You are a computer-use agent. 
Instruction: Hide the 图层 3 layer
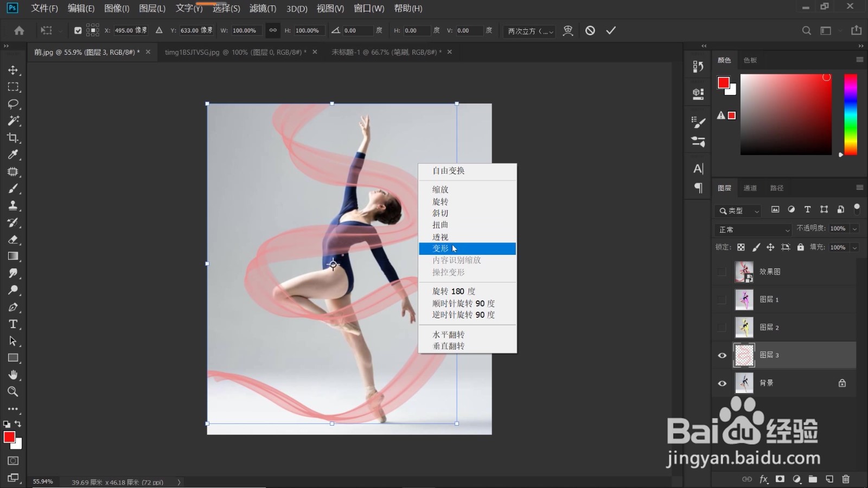(722, 355)
